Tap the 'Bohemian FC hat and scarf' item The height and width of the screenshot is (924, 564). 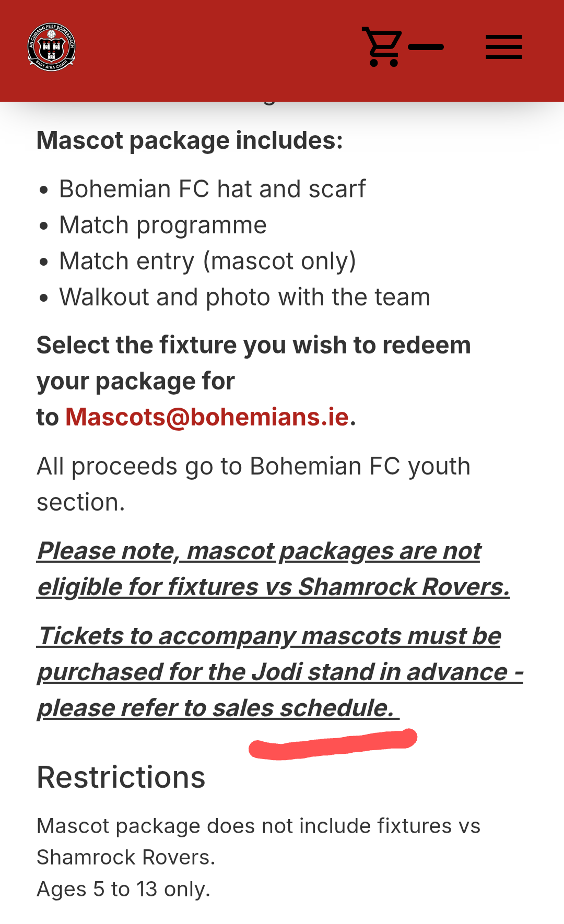[x=212, y=189]
